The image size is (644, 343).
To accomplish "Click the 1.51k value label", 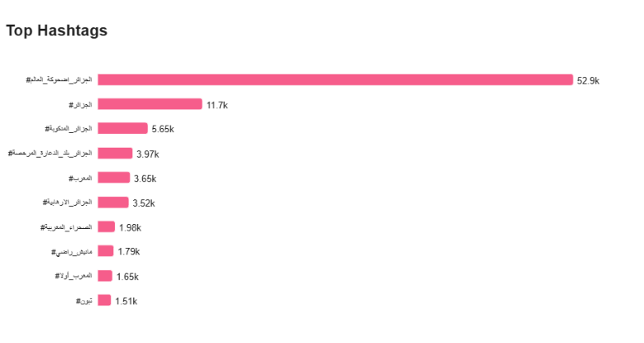I will [126, 302].
